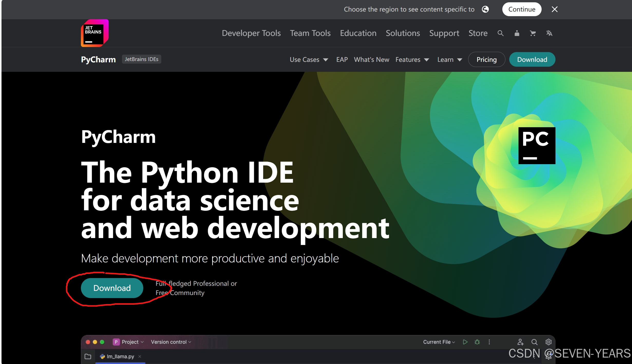The height and width of the screenshot is (364, 632).
Task: Open the Solutions menu
Action: click(403, 33)
